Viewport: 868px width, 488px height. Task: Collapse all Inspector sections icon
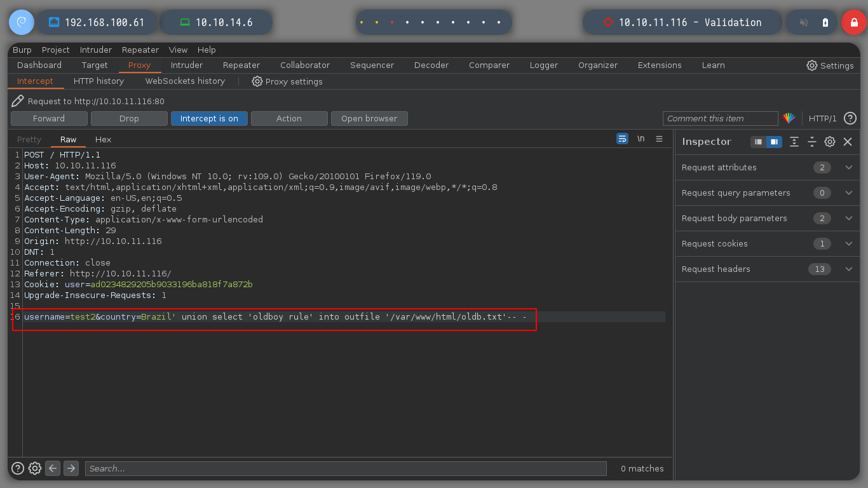(812, 142)
